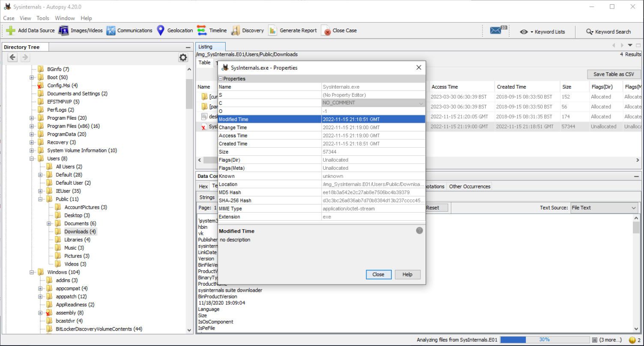Minimize the Directory Tree panel
The width and height of the screenshot is (644, 346).
pyautogui.click(x=188, y=47)
